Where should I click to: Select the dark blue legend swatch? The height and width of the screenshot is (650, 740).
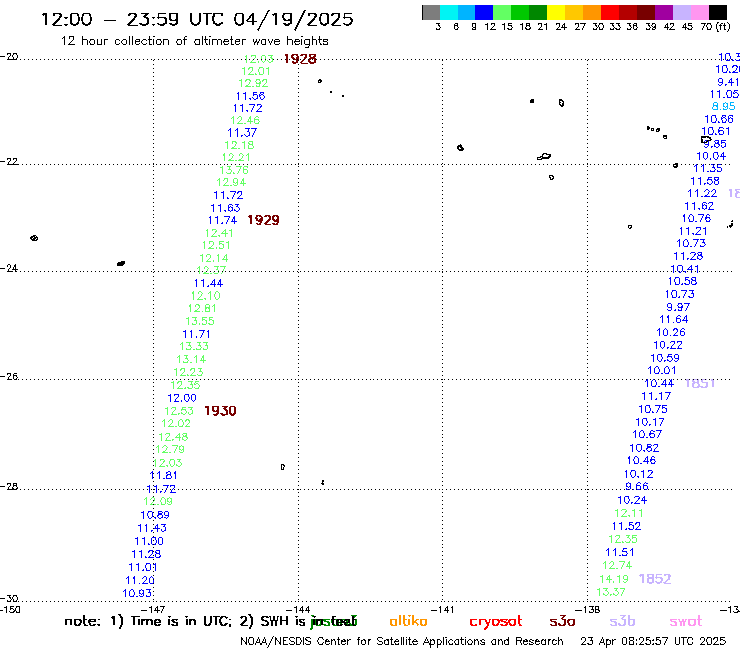[x=484, y=12]
